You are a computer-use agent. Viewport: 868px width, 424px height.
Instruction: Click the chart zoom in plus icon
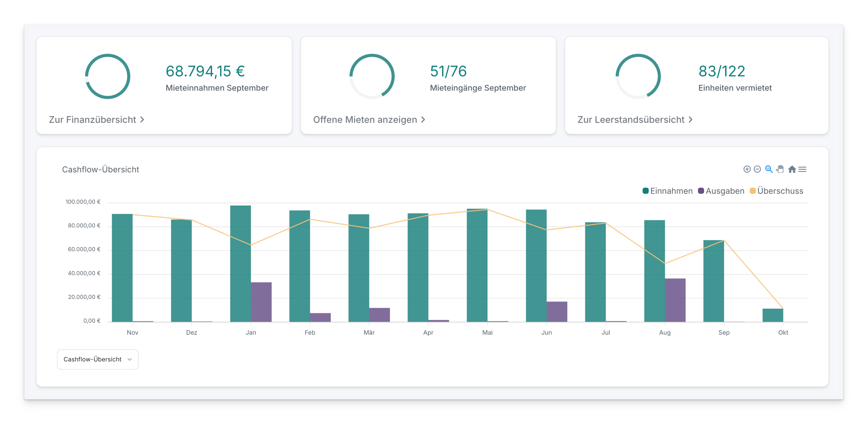point(747,169)
